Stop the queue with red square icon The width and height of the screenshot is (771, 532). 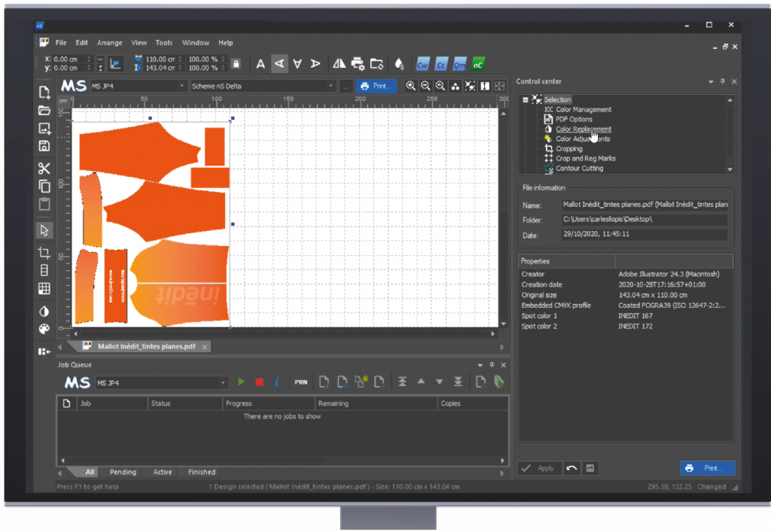pos(259,382)
